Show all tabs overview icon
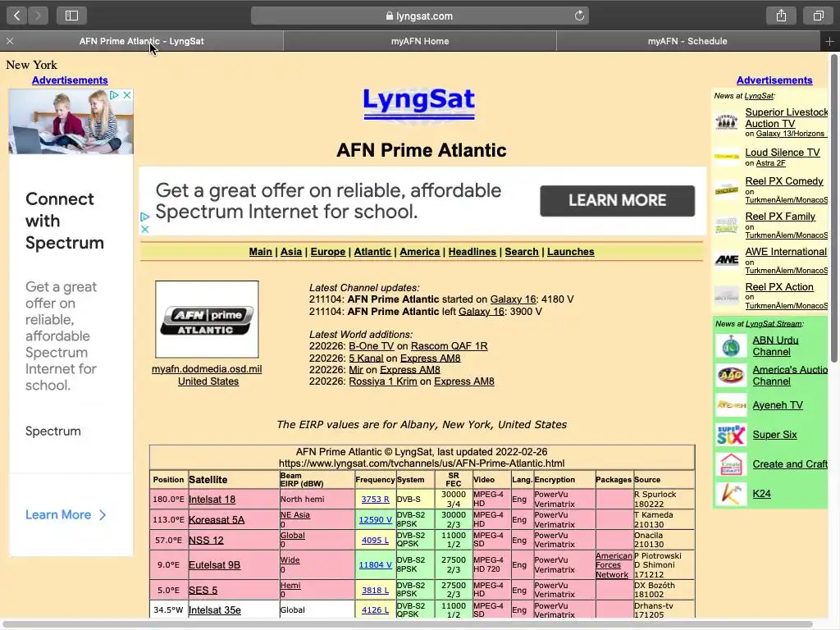 pos(818,16)
